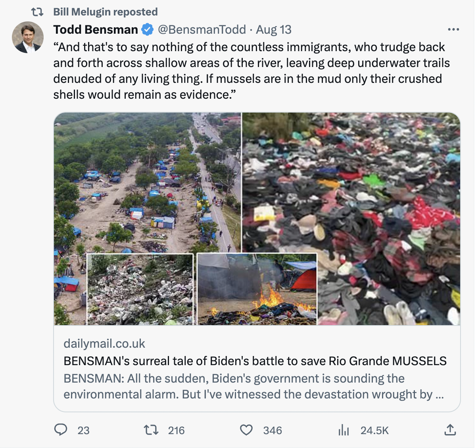This screenshot has height=448, width=476.
Task: Like the tweet with the heart icon
Action: pos(246,430)
